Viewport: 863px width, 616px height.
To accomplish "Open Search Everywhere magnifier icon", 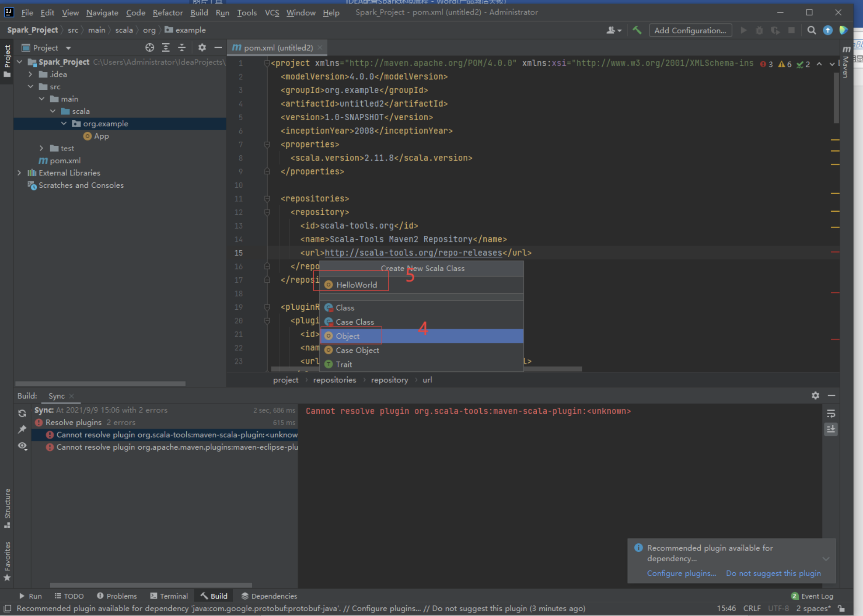I will pos(811,30).
